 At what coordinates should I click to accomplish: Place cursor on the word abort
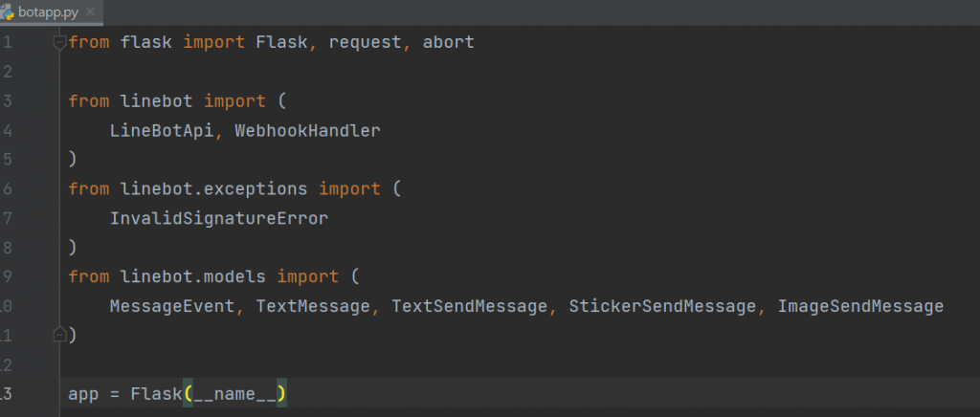click(x=448, y=43)
